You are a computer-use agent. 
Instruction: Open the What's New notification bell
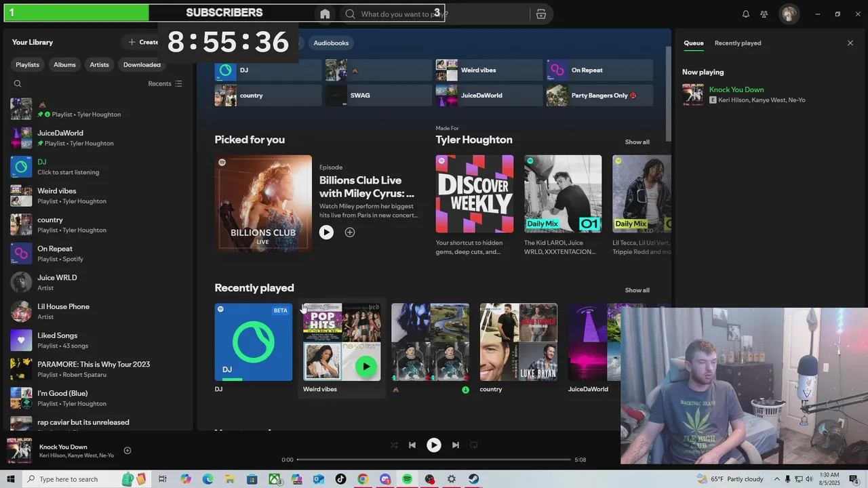tap(745, 14)
